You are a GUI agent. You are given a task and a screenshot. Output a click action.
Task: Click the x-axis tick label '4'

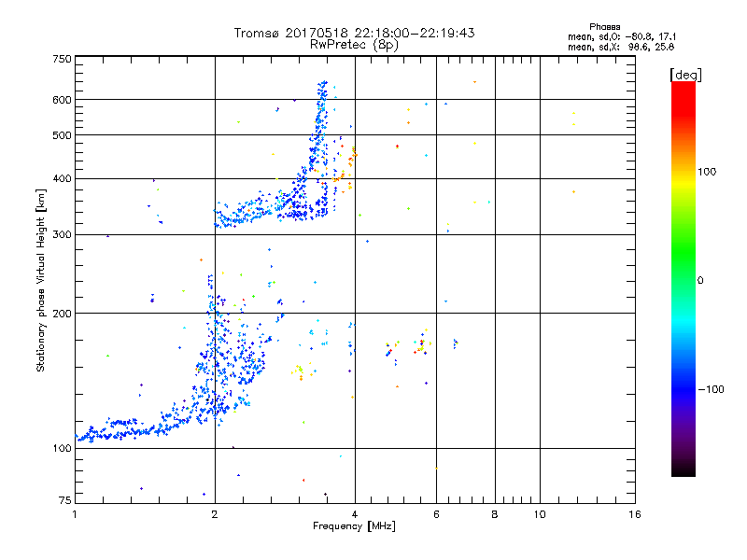[x=355, y=514]
